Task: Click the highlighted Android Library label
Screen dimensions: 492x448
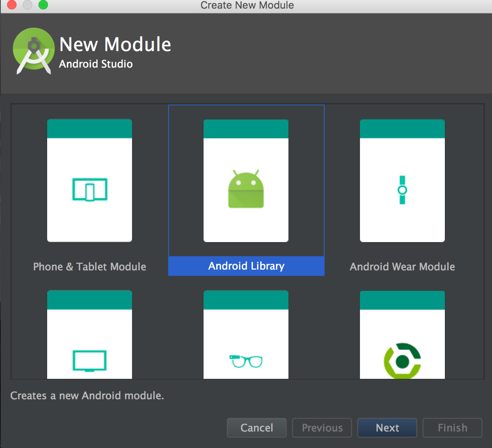Action: [246, 266]
